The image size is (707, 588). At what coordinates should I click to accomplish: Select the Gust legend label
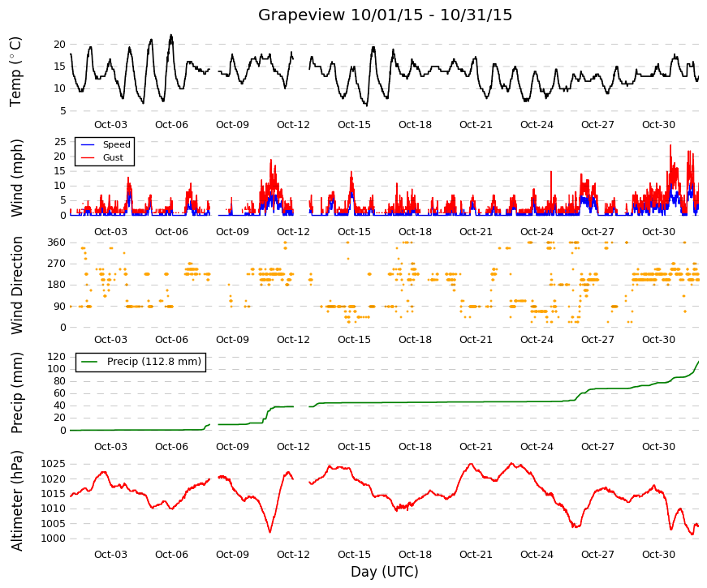113,157
